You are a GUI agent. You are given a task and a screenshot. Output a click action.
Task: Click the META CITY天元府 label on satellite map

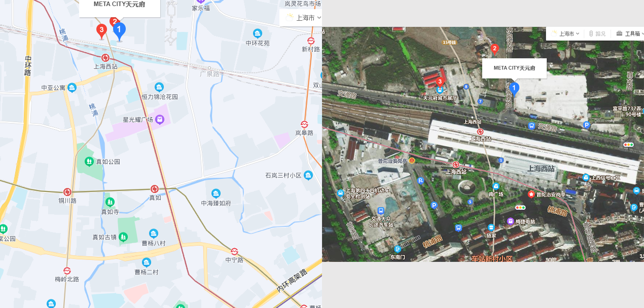point(514,68)
